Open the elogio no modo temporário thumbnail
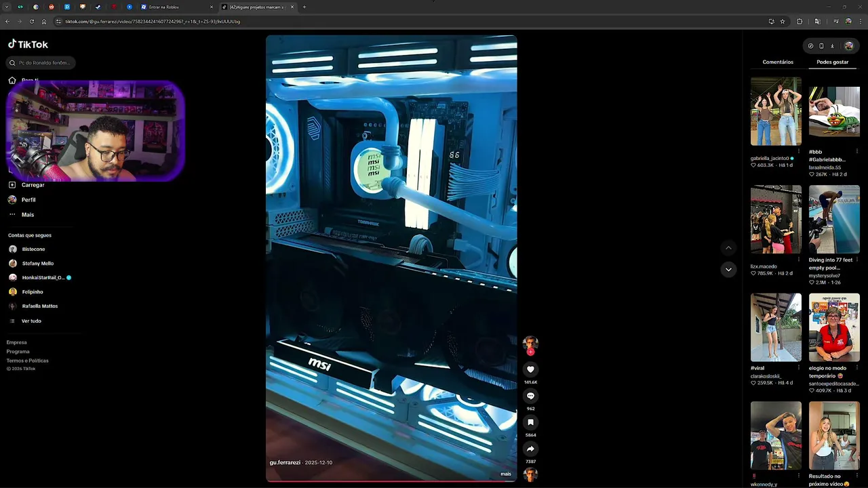Image resolution: width=868 pixels, height=488 pixels. 834,327
